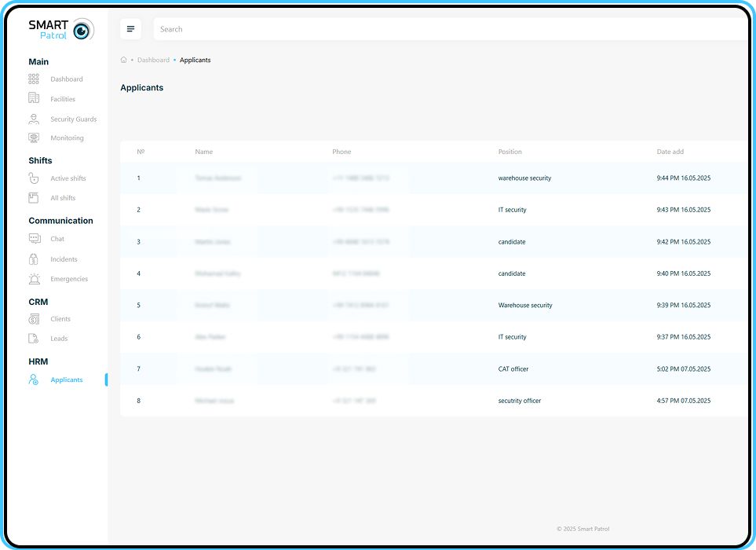The height and width of the screenshot is (550, 756).
Task: Open Dashboard via its grid icon
Action: pyautogui.click(x=34, y=79)
